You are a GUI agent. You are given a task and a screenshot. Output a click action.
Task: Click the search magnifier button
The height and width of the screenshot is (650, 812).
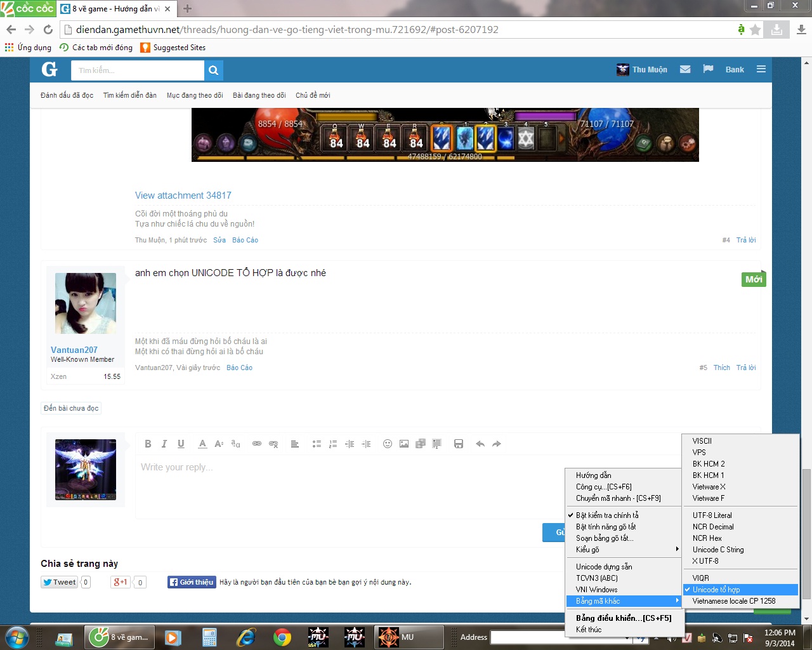(214, 70)
